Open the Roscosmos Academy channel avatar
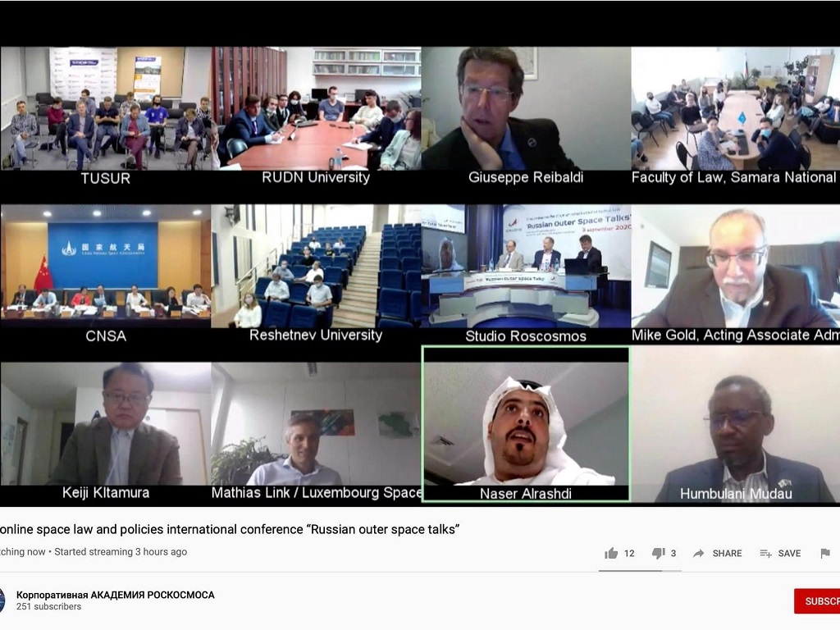This screenshot has width=840, height=630. tap(2, 600)
